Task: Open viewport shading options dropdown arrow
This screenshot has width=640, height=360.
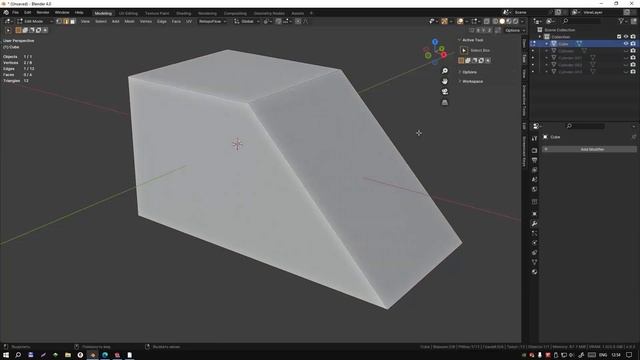Action: [522, 21]
